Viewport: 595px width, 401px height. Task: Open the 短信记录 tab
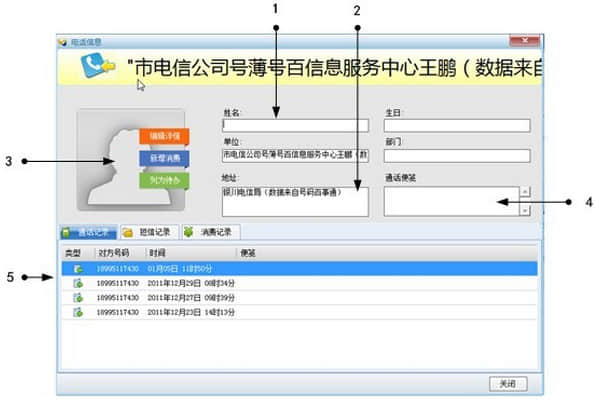150,232
